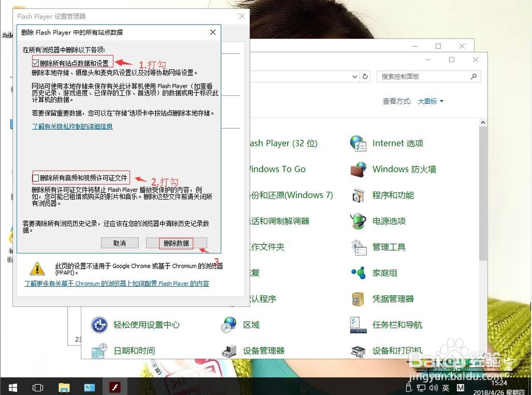
Task: Click the search magnifier icon
Action: (x=473, y=77)
